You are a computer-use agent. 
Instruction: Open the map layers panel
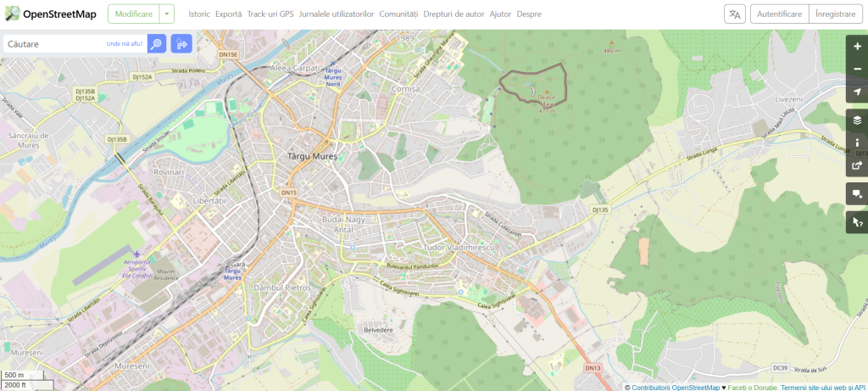click(x=857, y=120)
